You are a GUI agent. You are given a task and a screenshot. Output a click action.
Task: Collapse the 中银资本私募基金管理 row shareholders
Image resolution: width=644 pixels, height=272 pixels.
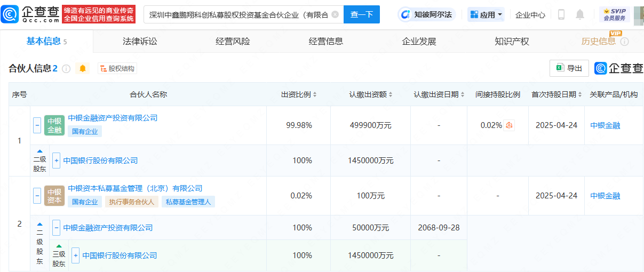(x=37, y=196)
